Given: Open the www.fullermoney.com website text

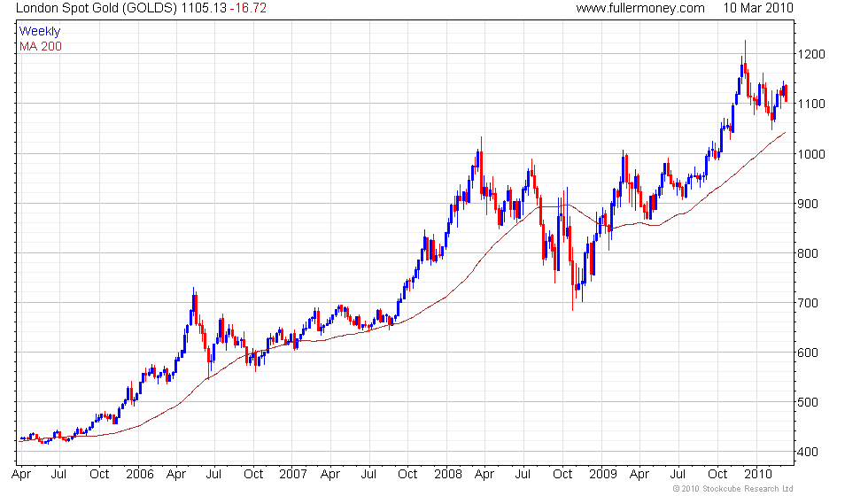Looking at the screenshot, I should click(639, 8).
